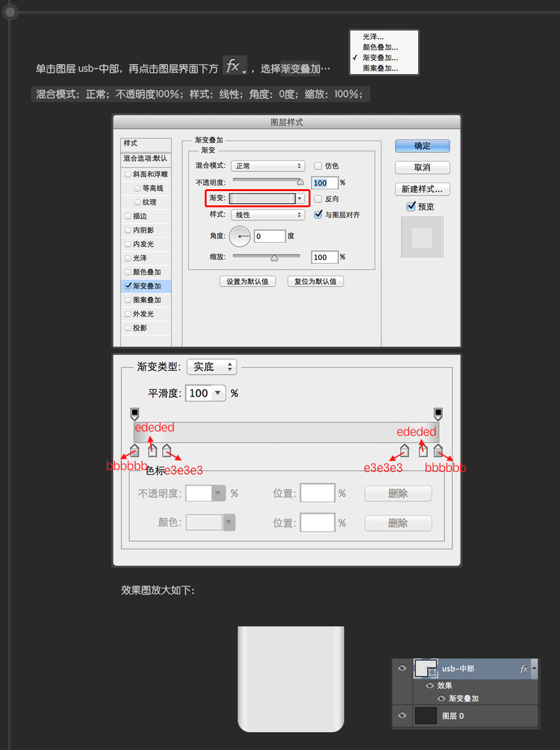Click the left black opacity stop above gradient bar

134,414
